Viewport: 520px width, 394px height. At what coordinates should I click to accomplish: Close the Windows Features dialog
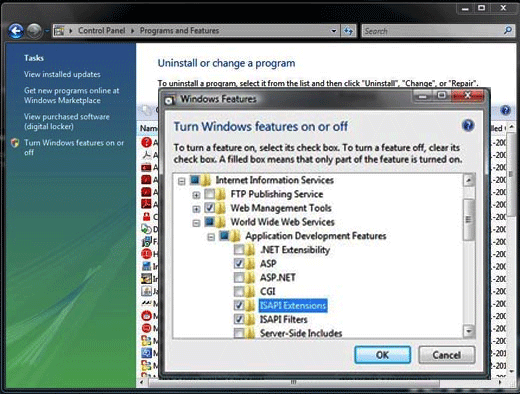468,96
